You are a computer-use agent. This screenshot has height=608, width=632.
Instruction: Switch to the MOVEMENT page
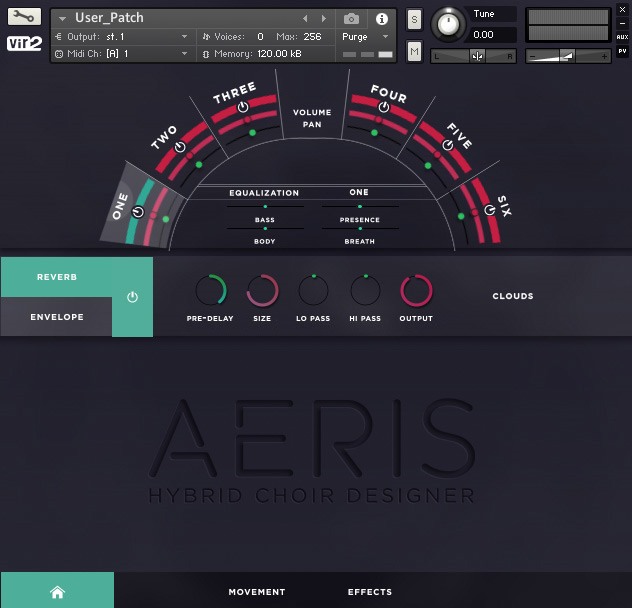click(257, 592)
